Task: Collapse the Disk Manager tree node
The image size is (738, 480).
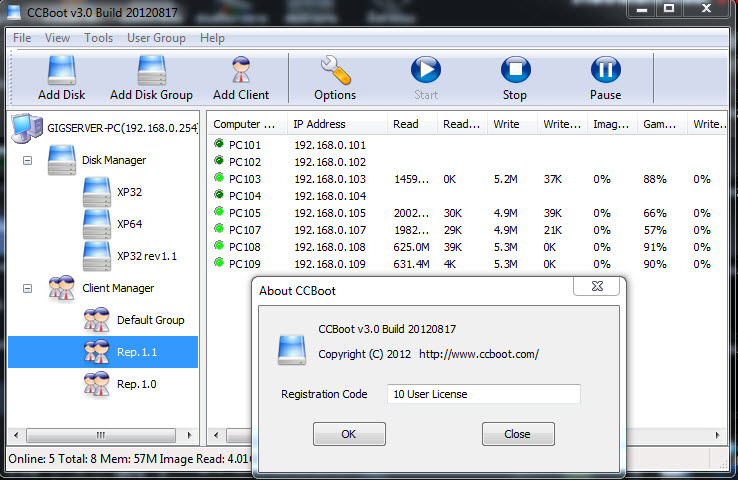Action: [27, 160]
